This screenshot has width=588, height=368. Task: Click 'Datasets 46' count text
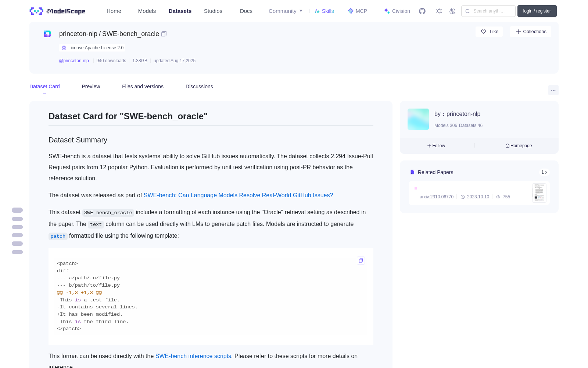tap(471, 125)
